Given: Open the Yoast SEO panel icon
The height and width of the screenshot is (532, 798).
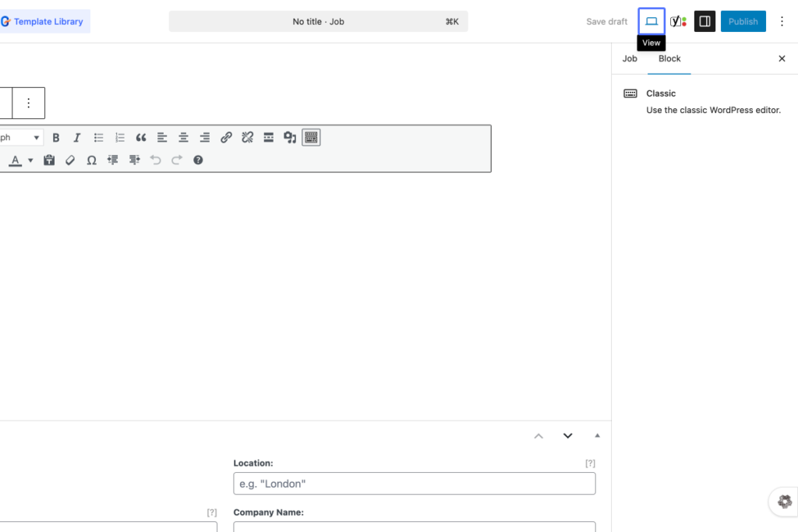Looking at the screenshot, I should [x=678, y=21].
